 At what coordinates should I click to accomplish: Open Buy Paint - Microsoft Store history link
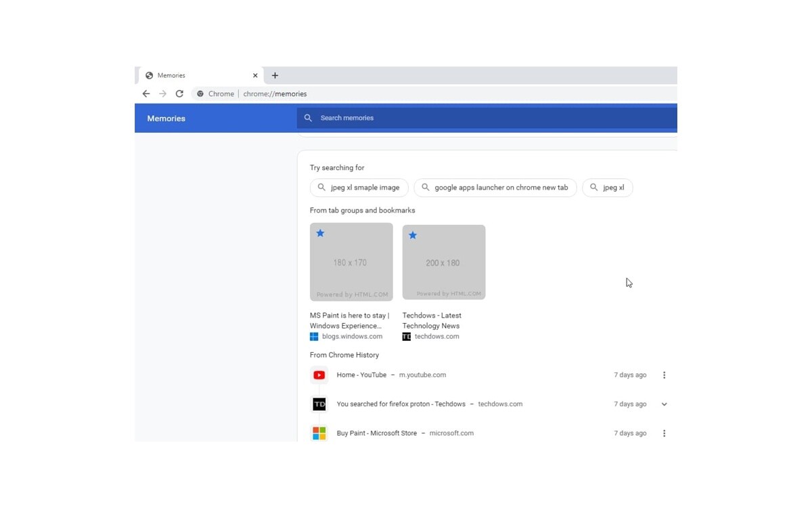(x=377, y=433)
